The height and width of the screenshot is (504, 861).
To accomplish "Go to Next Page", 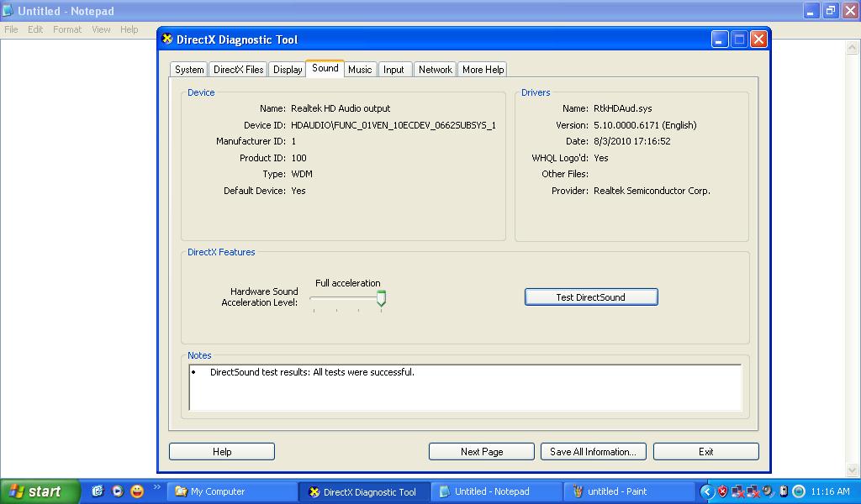I will pyautogui.click(x=482, y=452).
